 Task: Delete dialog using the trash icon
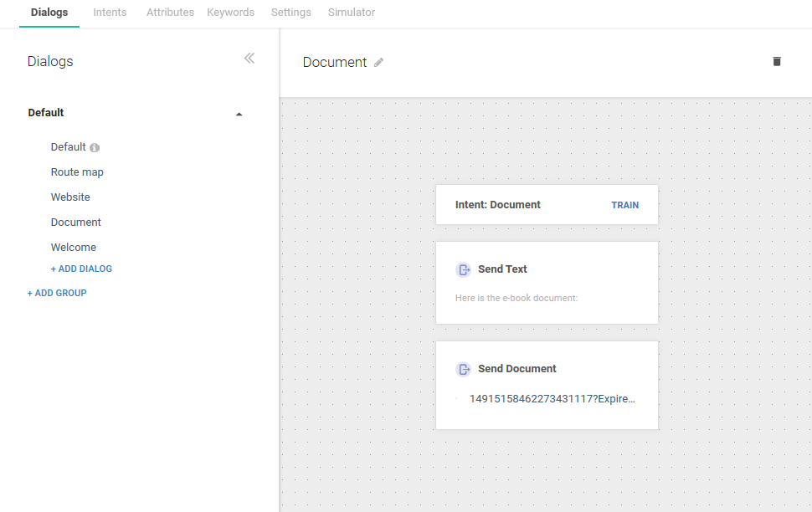776,61
